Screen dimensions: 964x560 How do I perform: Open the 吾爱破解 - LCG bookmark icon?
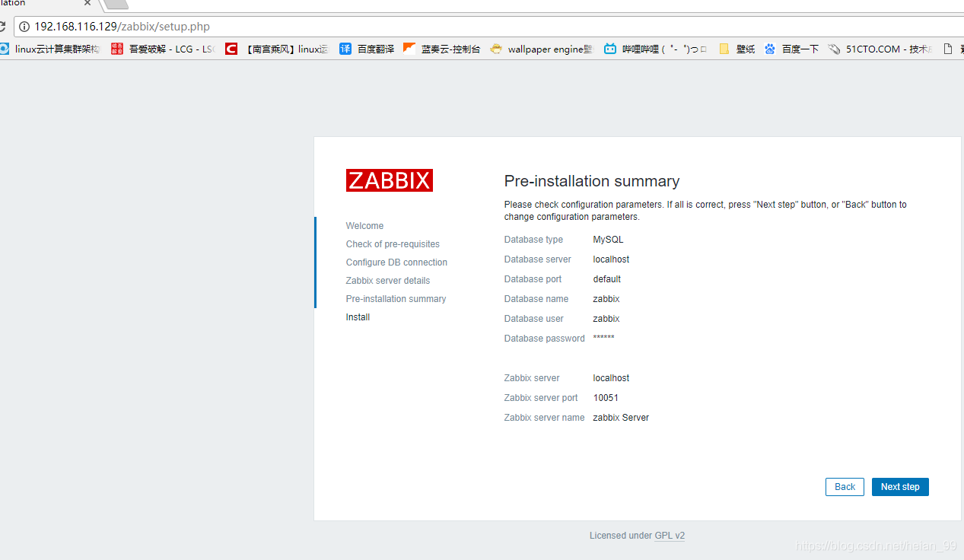pyautogui.click(x=117, y=49)
